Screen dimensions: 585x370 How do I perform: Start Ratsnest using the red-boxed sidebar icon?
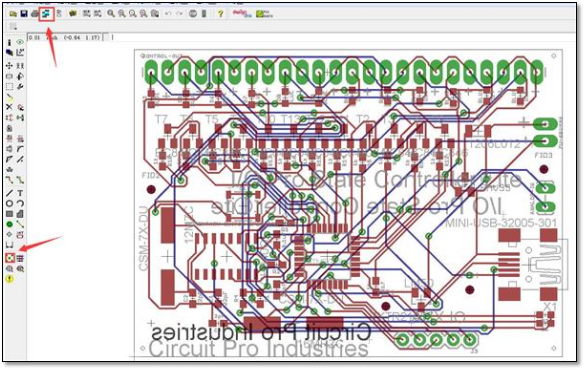tap(10, 258)
